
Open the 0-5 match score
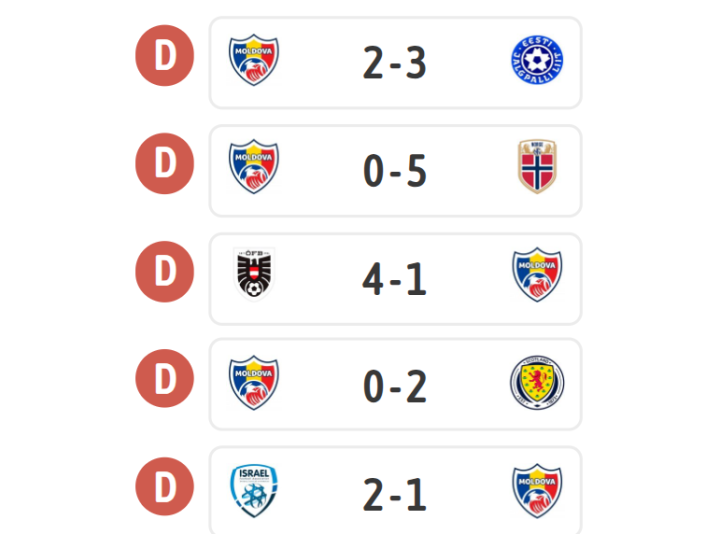point(395,171)
